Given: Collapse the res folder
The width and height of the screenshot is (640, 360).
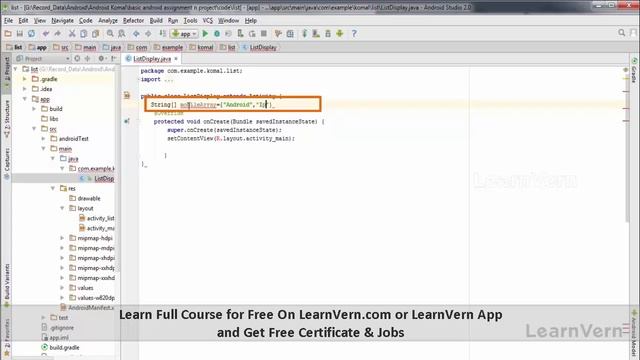Looking at the screenshot, I should pyautogui.click(x=53, y=188).
